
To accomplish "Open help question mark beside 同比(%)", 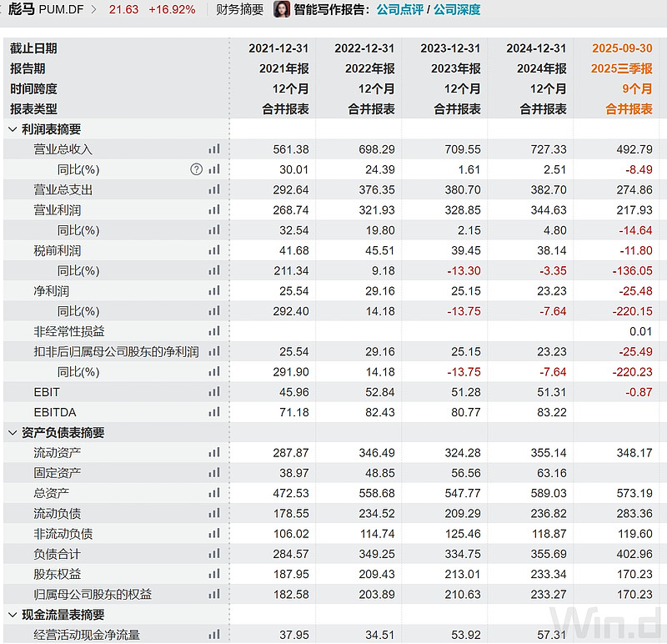I will pyautogui.click(x=196, y=169).
